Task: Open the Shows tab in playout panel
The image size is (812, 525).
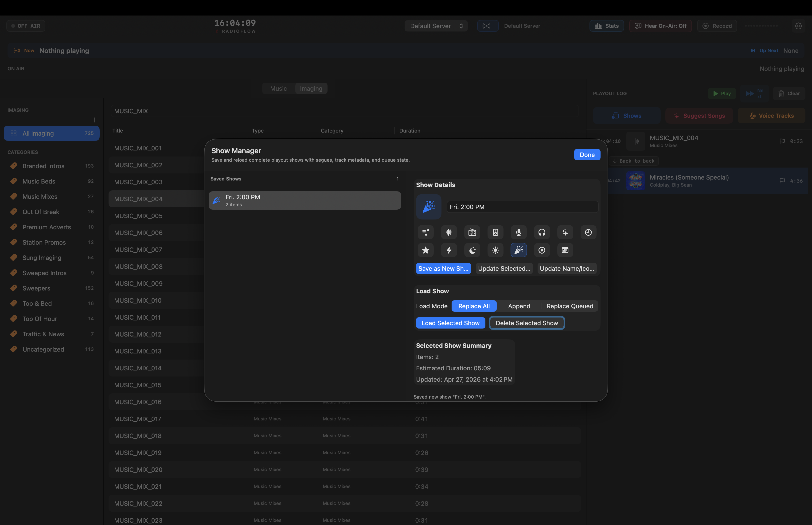Action: pos(627,116)
